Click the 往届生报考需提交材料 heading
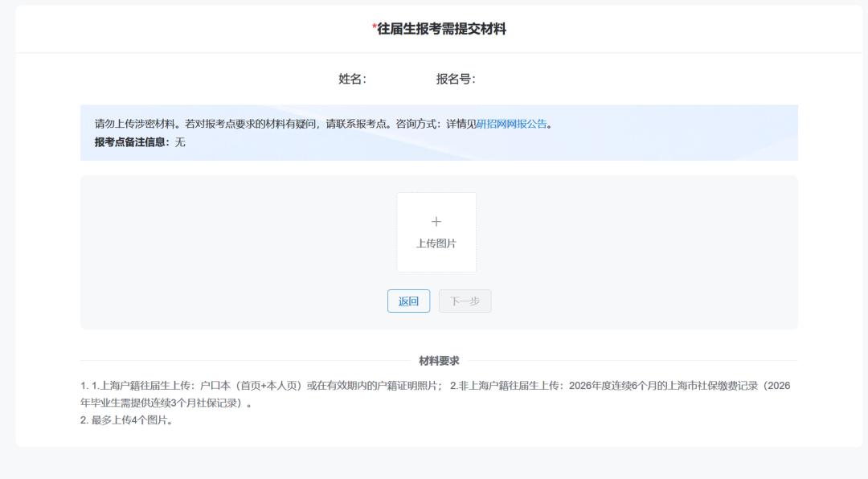 [x=440, y=29]
